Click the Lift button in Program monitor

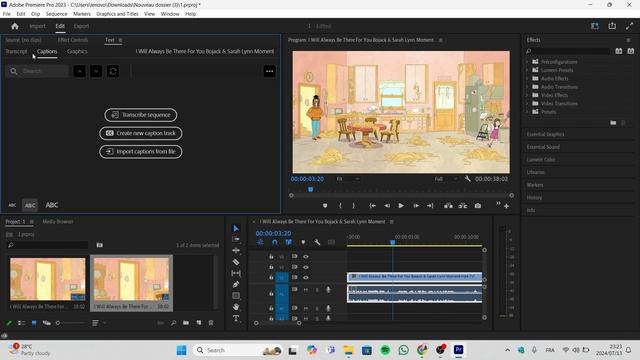pyautogui.click(x=448, y=206)
